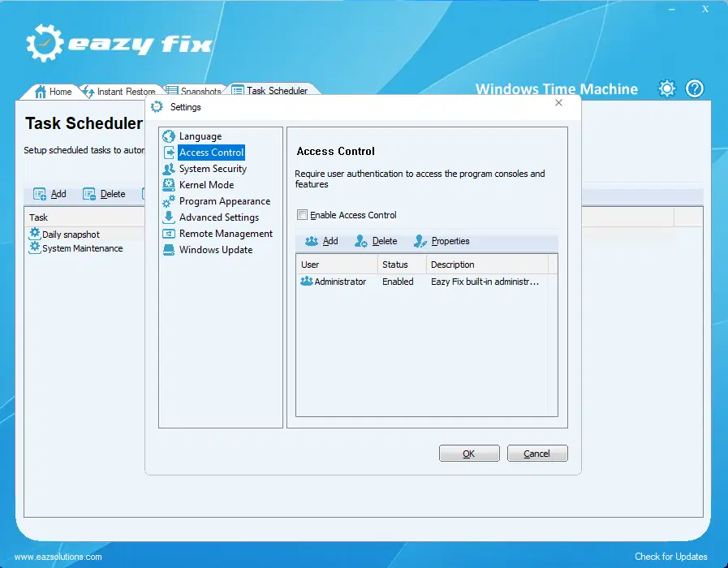Click the Properties user icon
This screenshot has height=568, width=728.
point(420,241)
